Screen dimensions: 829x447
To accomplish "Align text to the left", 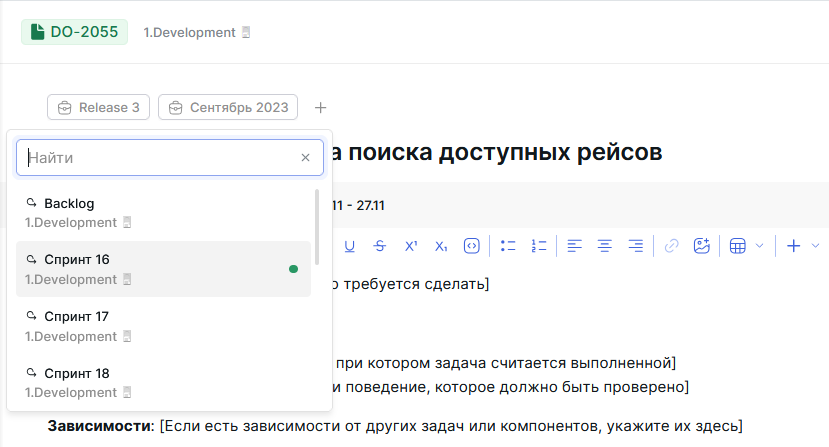I will [x=574, y=245].
